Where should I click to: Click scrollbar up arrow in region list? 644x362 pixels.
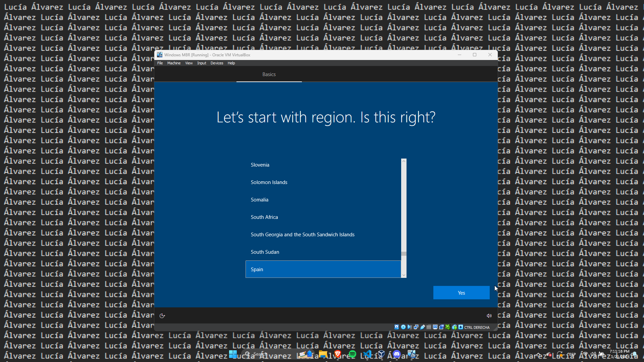point(404,161)
